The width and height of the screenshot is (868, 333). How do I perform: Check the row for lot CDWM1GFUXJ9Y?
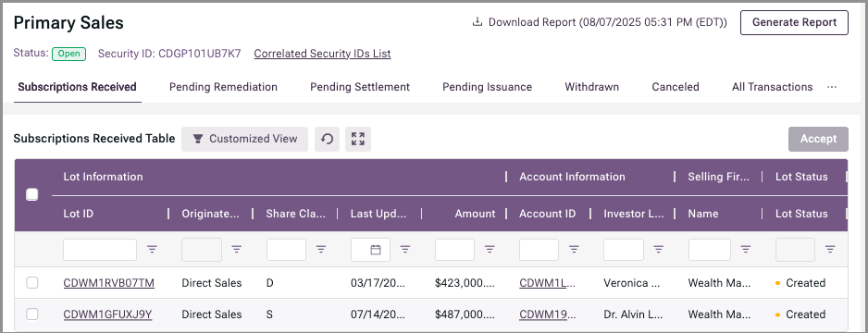(x=32, y=314)
